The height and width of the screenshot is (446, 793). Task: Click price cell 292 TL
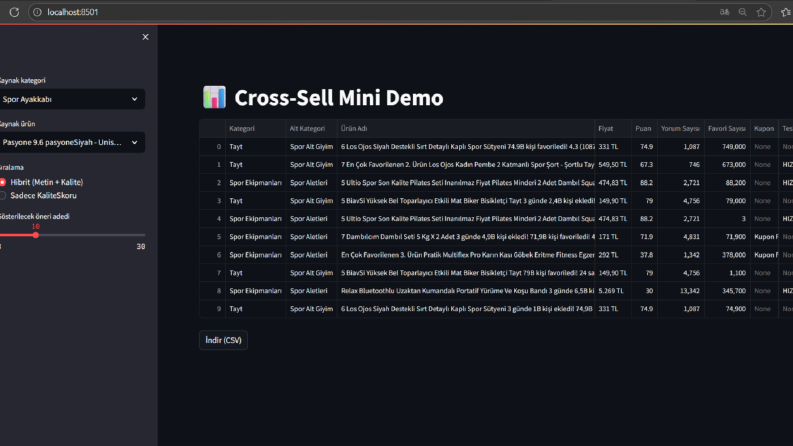613,255
